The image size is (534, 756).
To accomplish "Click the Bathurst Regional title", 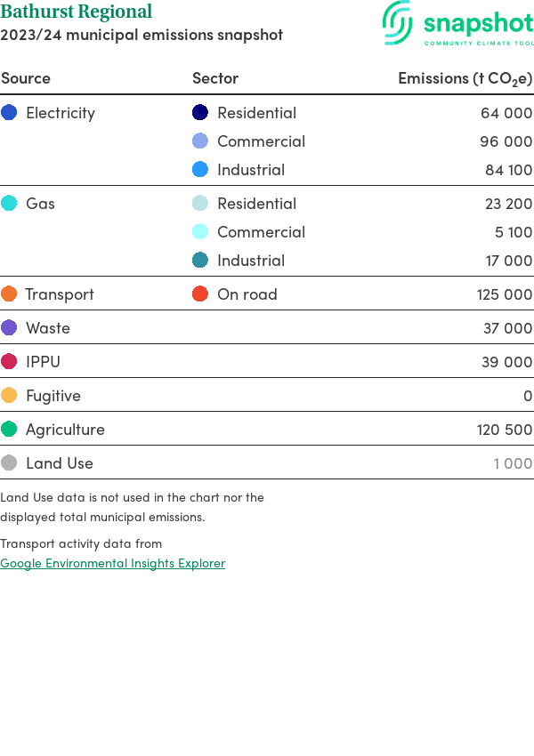I will (77, 12).
